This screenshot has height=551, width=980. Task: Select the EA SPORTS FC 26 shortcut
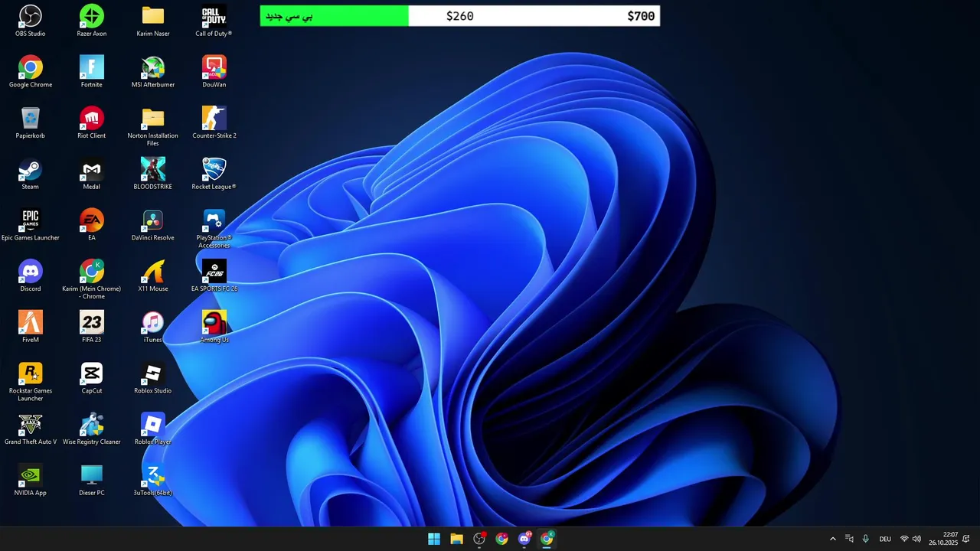[x=214, y=276]
